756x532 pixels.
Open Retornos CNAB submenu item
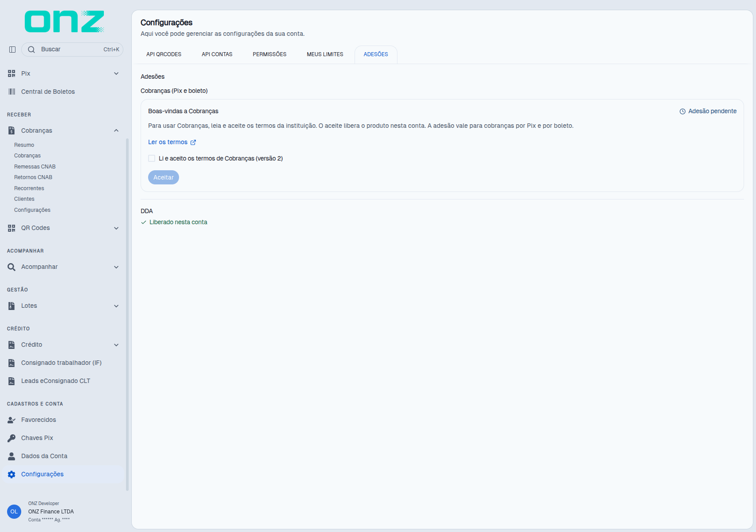click(33, 177)
